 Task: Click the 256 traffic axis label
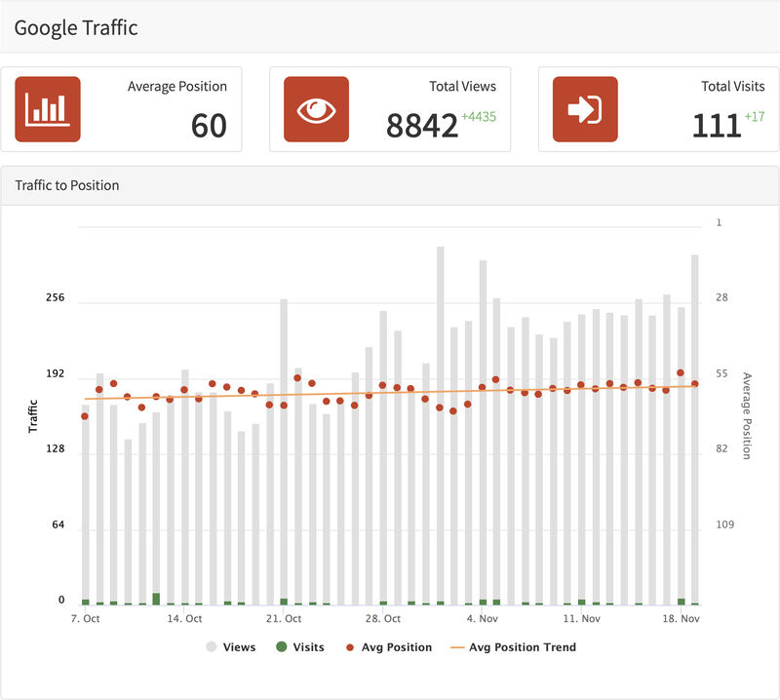click(56, 297)
